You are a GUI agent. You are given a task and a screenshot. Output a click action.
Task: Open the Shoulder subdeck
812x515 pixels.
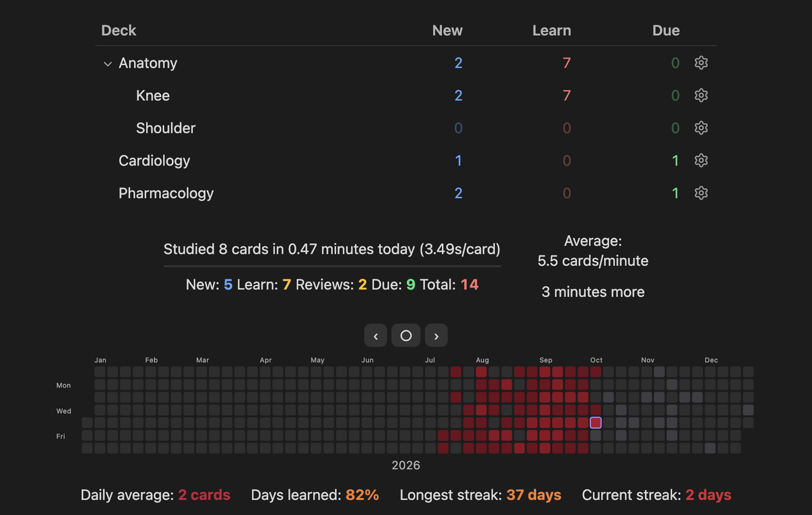(166, 128)
